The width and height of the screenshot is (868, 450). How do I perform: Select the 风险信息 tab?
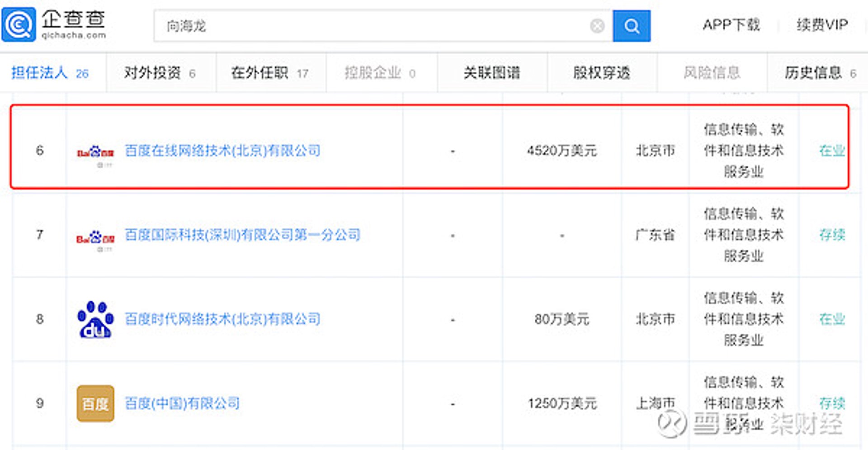pos(712,73)
